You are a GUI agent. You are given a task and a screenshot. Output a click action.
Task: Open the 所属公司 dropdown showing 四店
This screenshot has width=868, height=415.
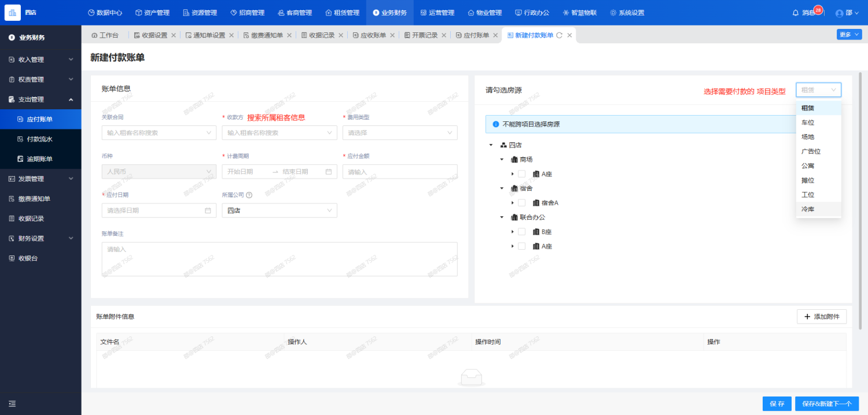coord(279,210)
